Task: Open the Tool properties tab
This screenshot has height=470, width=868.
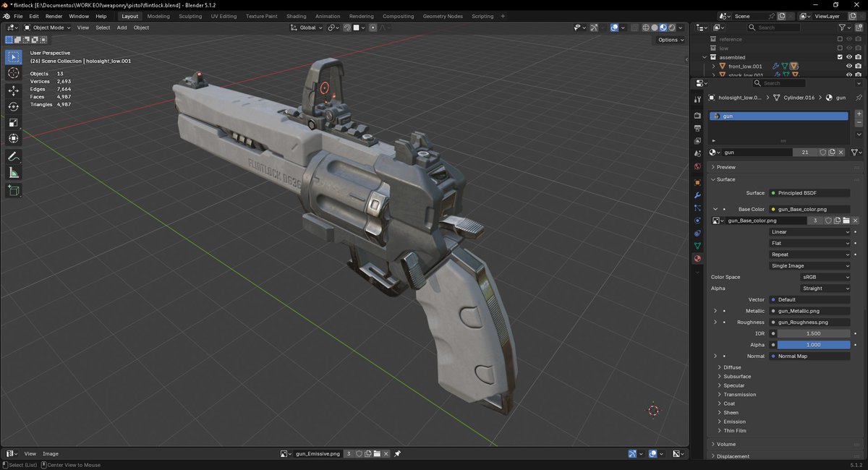Action: pos(697,99)
